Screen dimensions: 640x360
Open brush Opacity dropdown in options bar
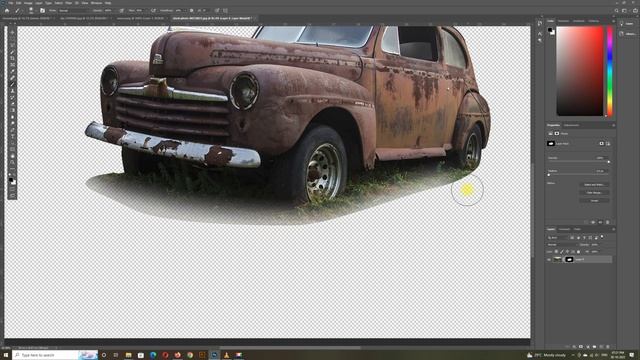(109, 11)
